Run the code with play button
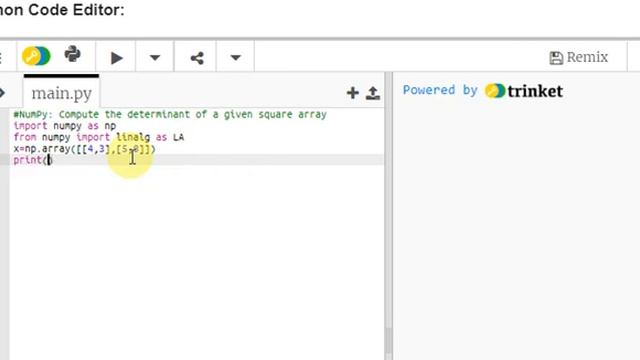 pos(116,58)
